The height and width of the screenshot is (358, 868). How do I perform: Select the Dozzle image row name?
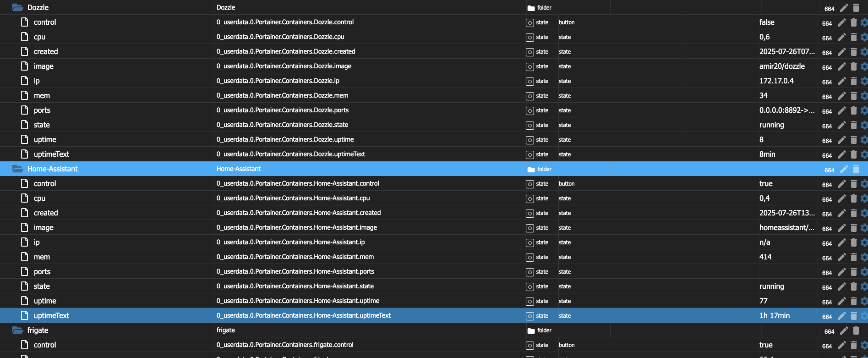[44, 66]
